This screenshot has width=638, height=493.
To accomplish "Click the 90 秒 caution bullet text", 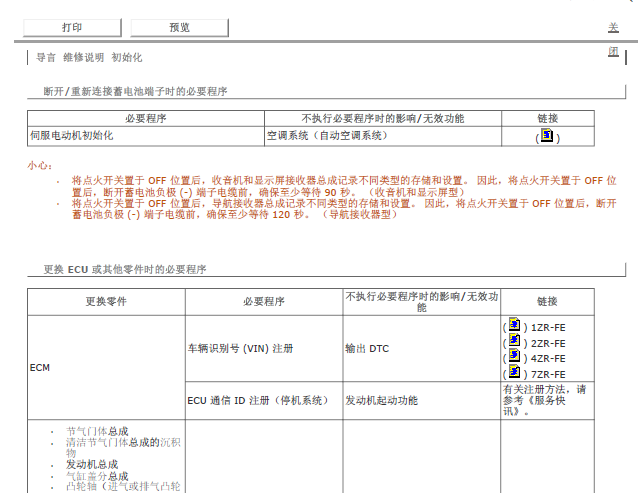I will [344, 186].
